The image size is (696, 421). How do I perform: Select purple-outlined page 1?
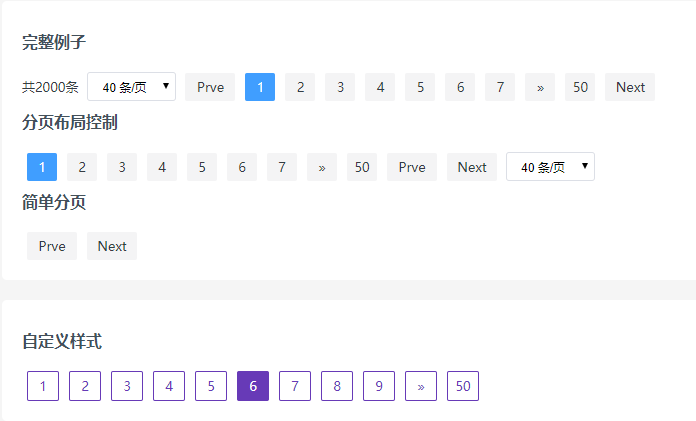tap(43, 386)
